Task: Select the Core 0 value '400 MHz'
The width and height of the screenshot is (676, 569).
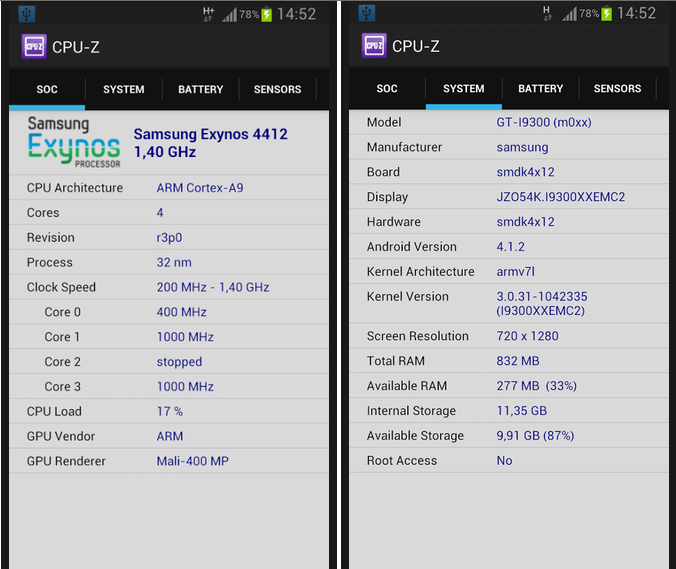Action: coord(182,312)
